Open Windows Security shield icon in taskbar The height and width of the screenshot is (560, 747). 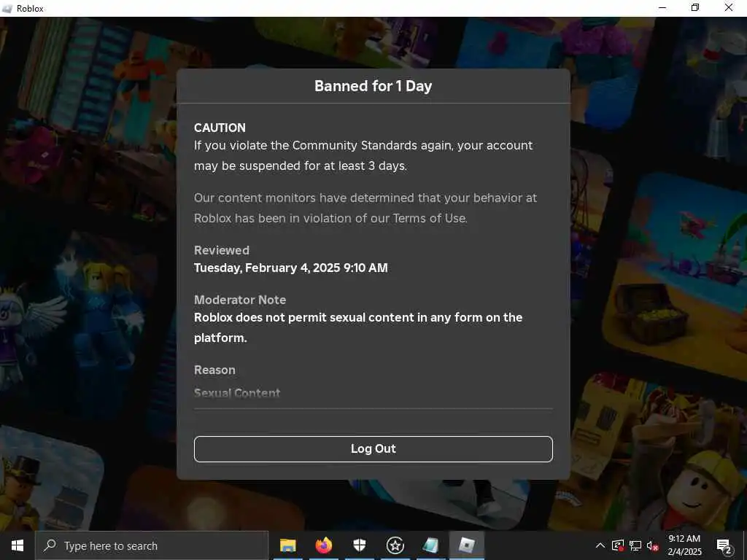tap(360, 545)
